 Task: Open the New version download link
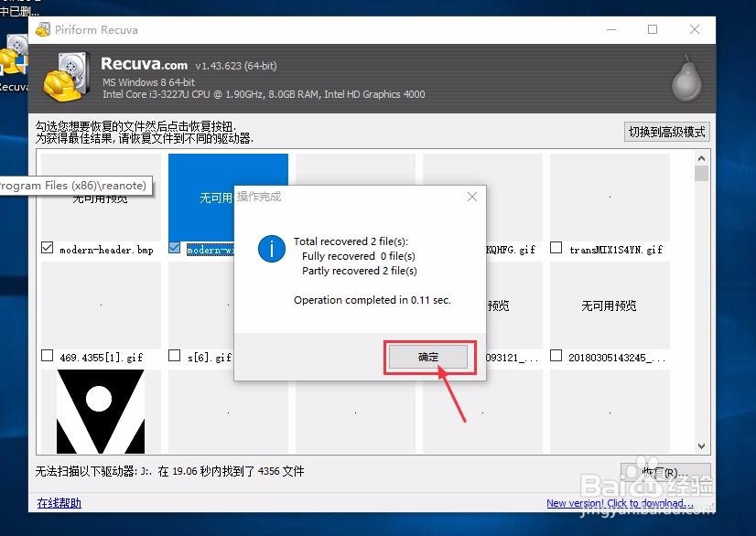click(620, 503)
